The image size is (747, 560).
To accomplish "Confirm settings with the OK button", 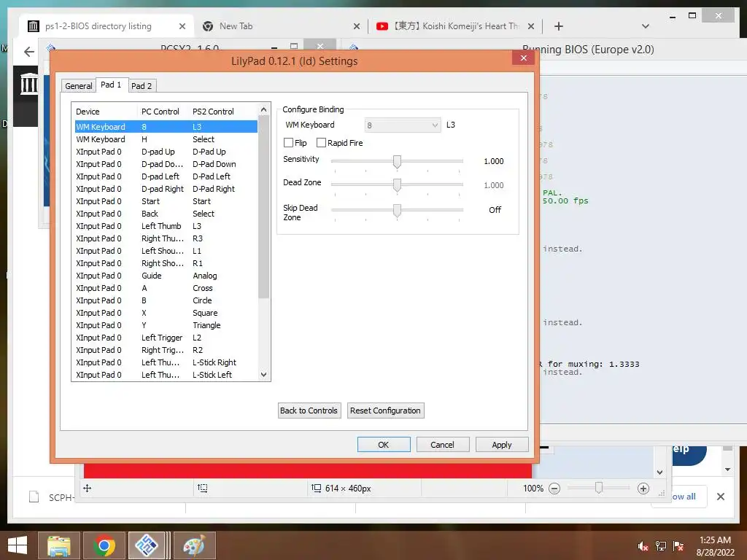I will point(384,444).
